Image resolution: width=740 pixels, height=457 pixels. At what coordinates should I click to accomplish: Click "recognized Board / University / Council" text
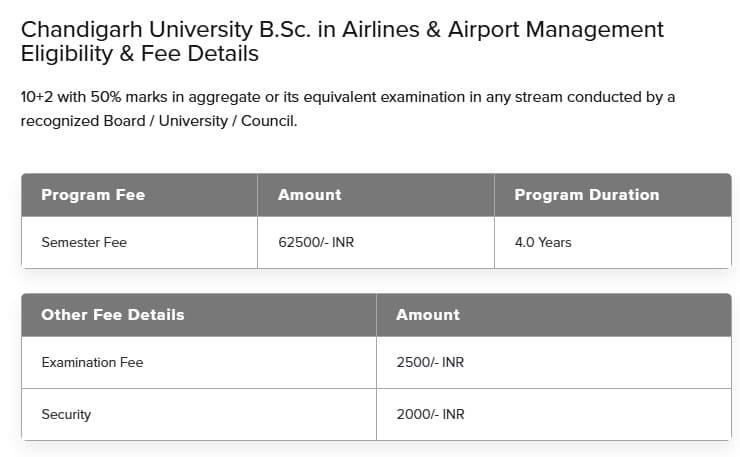point(159,121)
